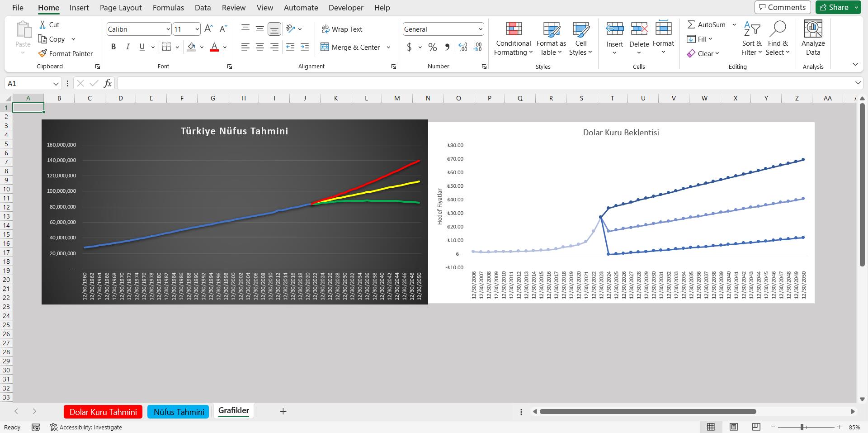The image size is (868, 433).
Task: Expand the Name Box dropdown arrow
Action: coord(56,84)
